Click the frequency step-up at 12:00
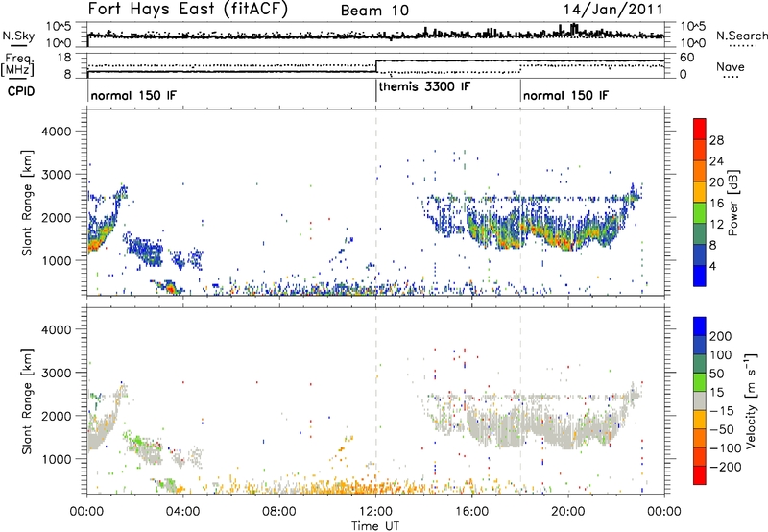768x532 pixels. [375, 66]
